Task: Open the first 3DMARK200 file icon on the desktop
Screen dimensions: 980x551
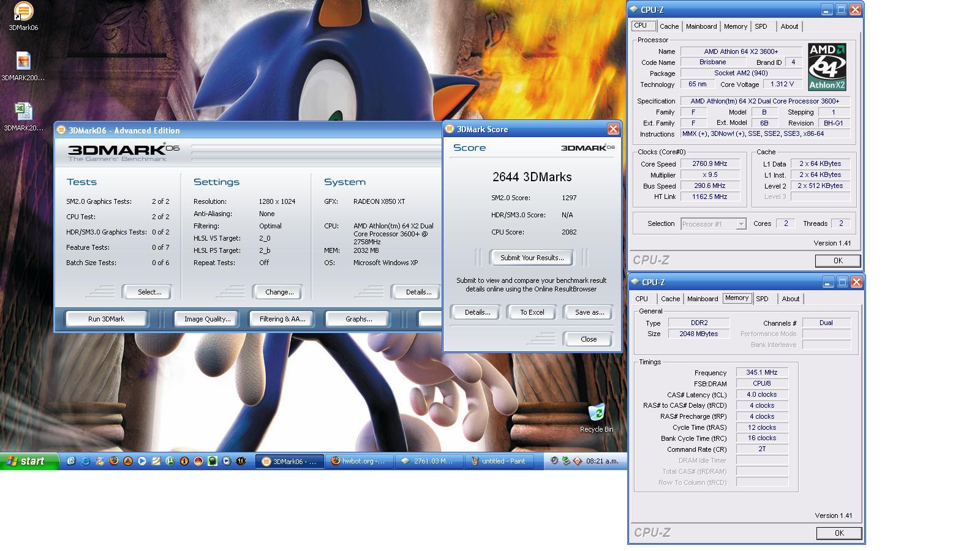Action: [x=23, y=61]
